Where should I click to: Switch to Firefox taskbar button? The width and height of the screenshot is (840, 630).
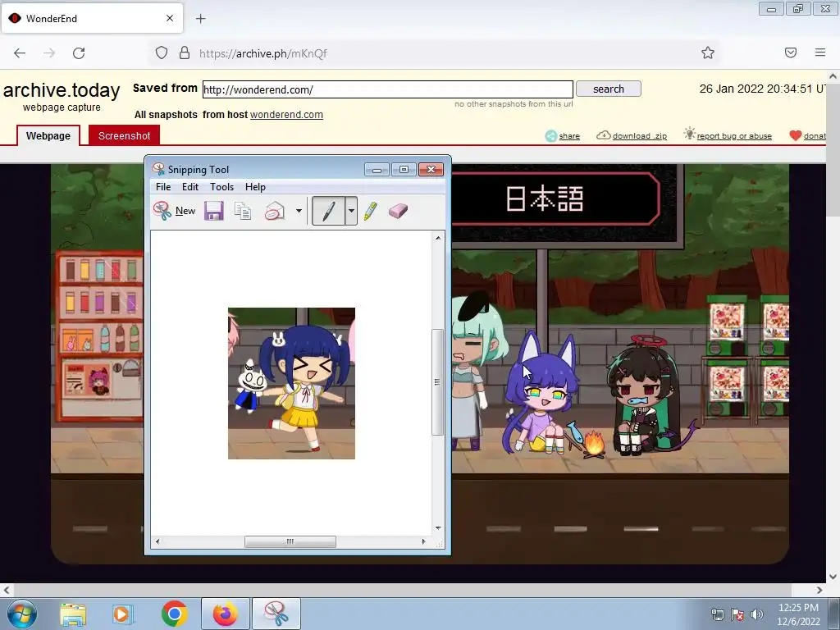coord(225,614)
